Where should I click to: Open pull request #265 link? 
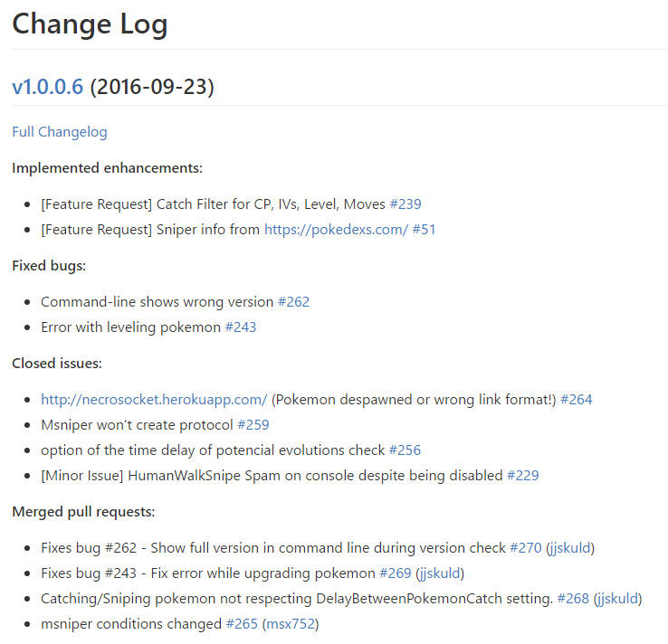click(x=242, y=624)
